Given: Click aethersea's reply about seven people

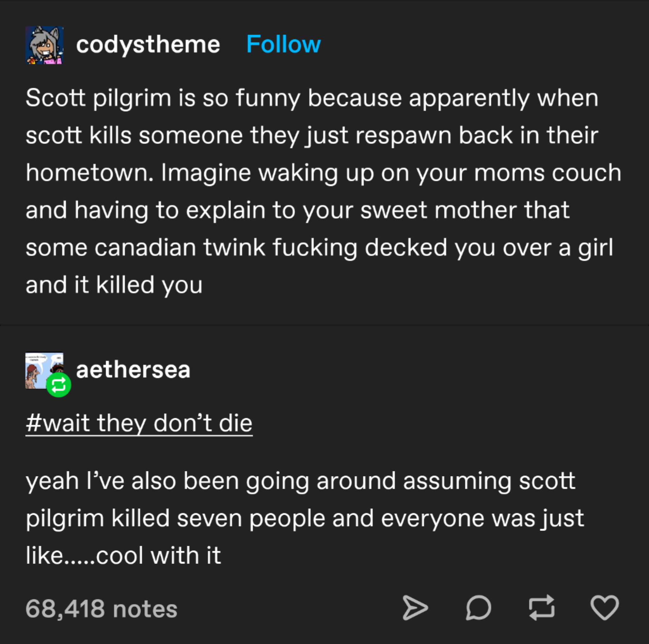Looking at the screenshot, I should pyautogui.click(x=305, y=518).
